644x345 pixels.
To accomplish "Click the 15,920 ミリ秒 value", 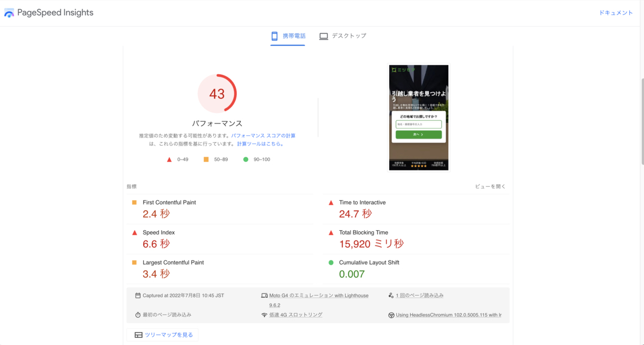I will coord(371,244).
